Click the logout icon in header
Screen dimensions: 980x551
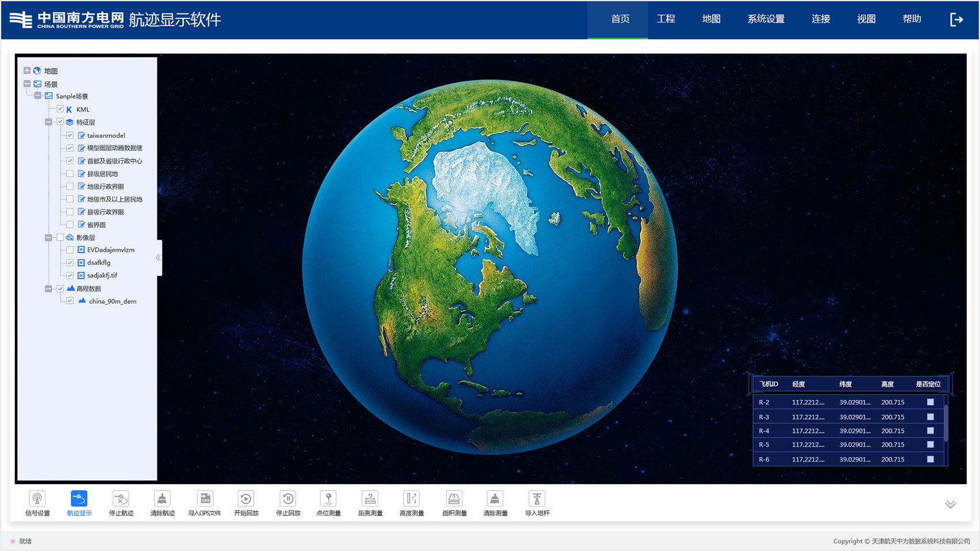pyautogui.click(x=956, y=20)
